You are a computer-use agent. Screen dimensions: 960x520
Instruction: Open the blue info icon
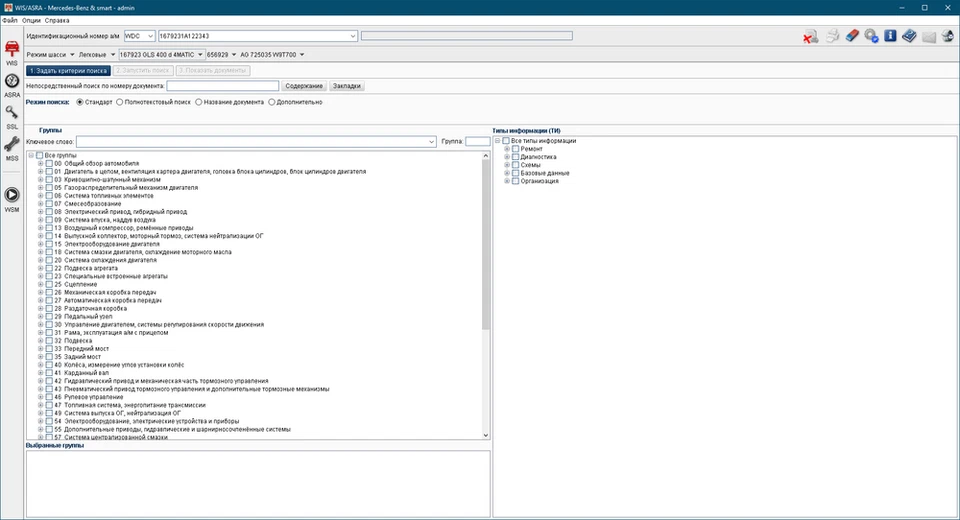point(890,37)
